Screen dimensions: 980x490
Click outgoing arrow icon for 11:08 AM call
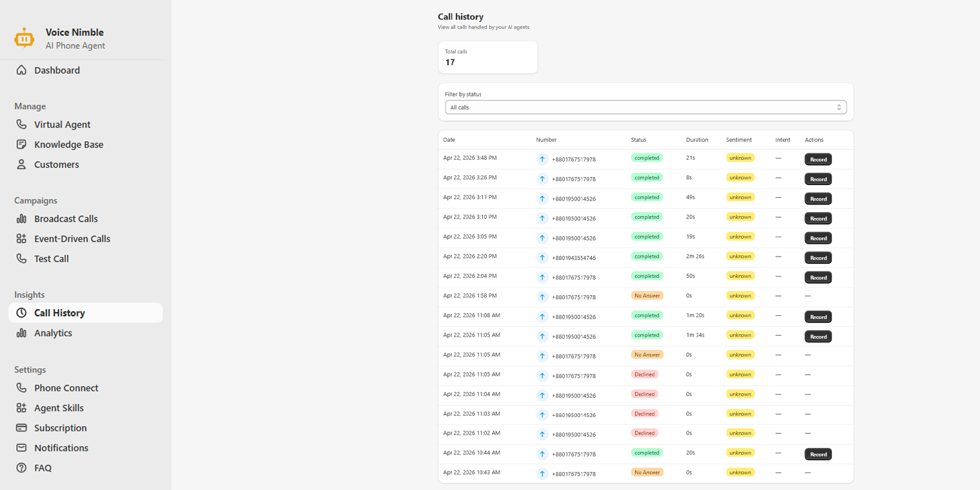tap(542, 317)
